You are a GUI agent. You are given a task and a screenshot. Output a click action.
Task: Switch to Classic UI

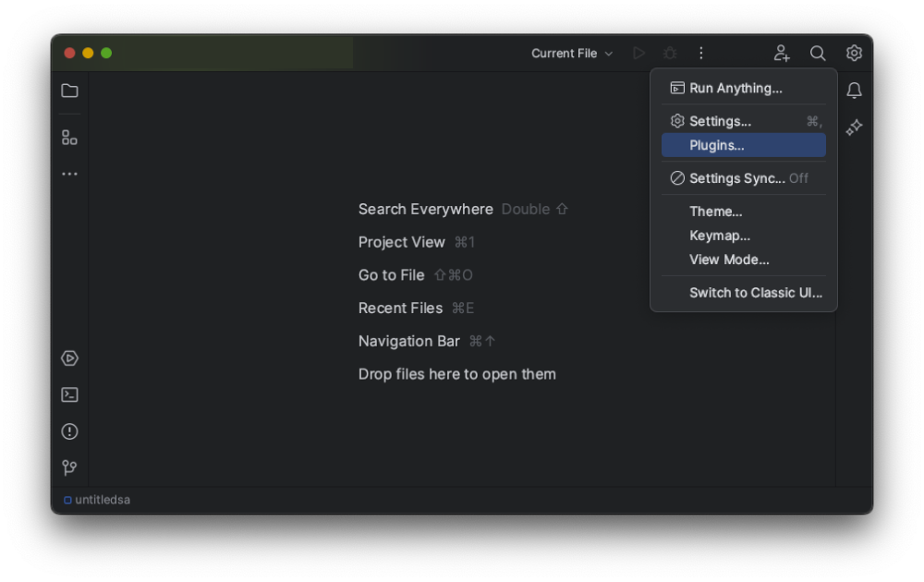tap(757, 292)
